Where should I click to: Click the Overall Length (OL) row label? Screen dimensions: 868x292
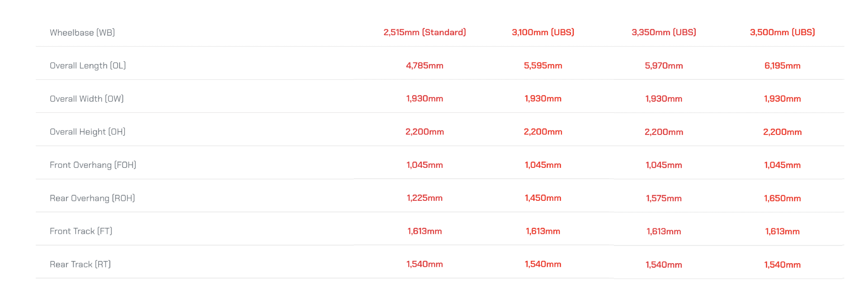point(88,65)
